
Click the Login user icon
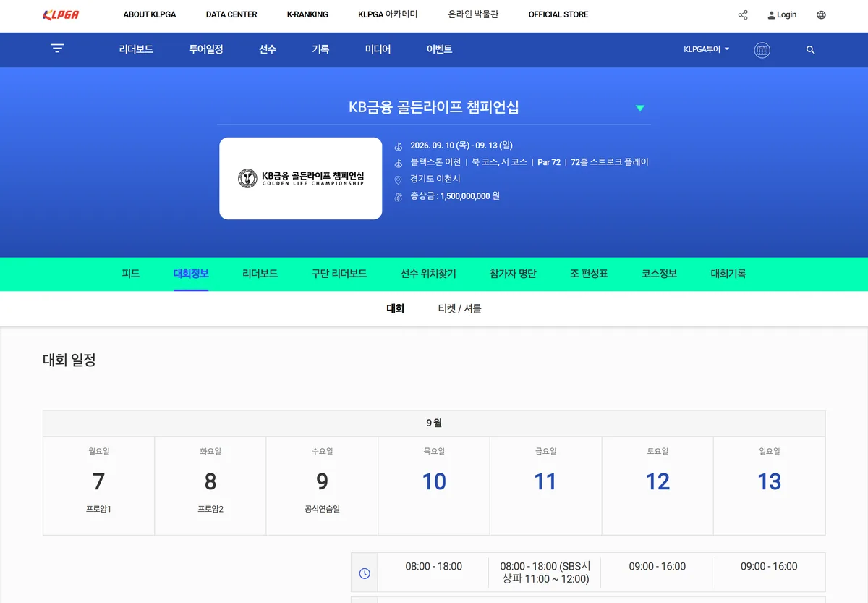coord(771,15)
